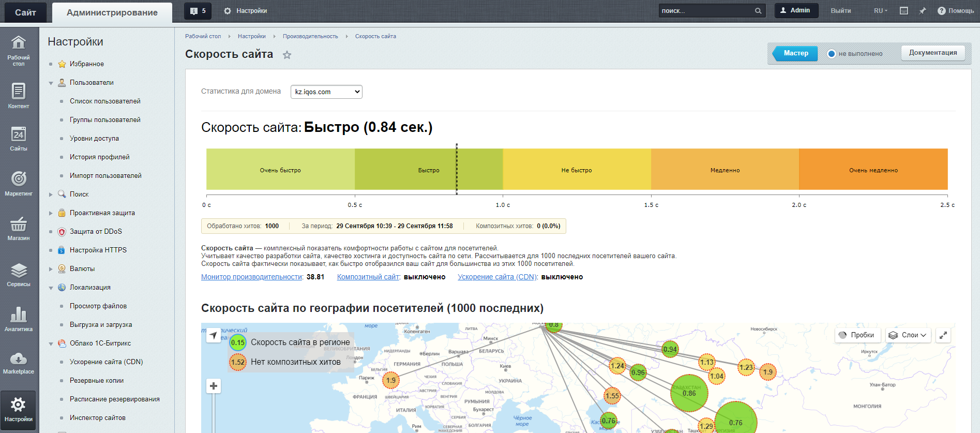Click the 'Очень медленно' orange scale segment
Image resolution: width=980 pixels, height=433 pixels.
[x=873, y=170]
